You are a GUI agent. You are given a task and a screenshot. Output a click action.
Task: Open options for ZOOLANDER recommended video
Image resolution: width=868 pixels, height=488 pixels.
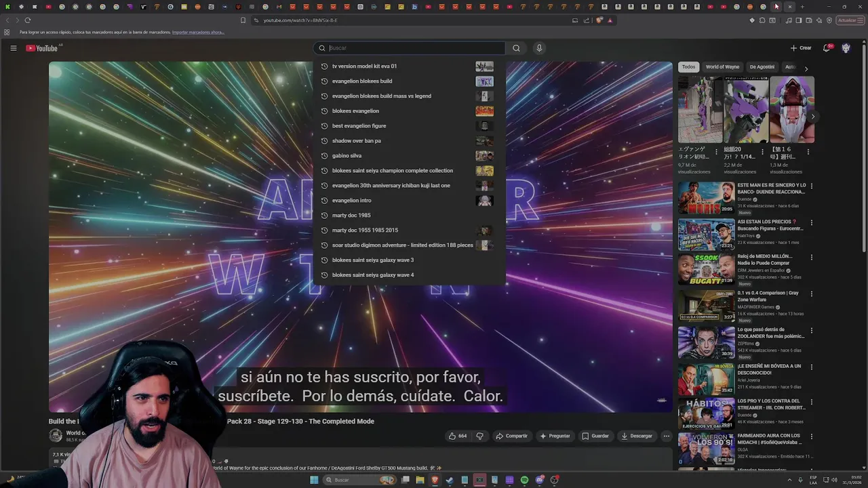[812, 331]
